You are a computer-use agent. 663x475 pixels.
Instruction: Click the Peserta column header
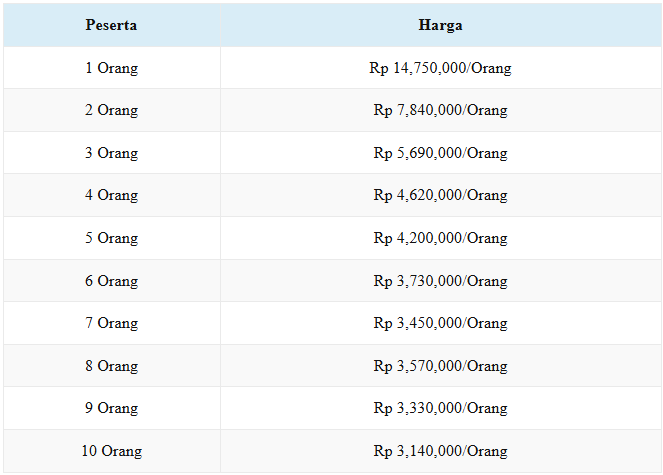pos(111,25)
